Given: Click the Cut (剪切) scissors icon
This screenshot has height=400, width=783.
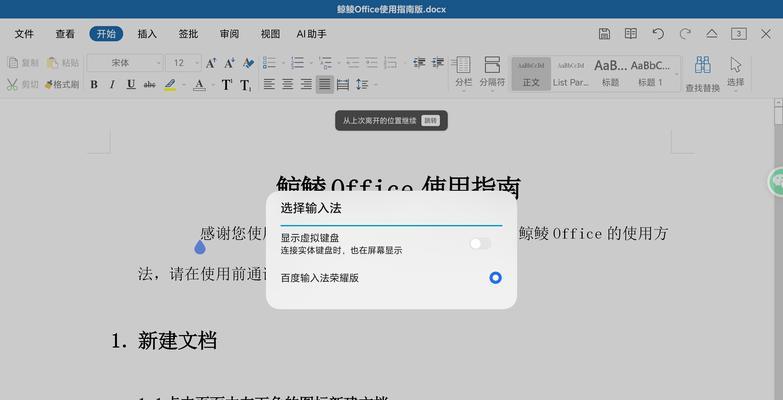Looking at the screenshot, I should click(12, 84).
